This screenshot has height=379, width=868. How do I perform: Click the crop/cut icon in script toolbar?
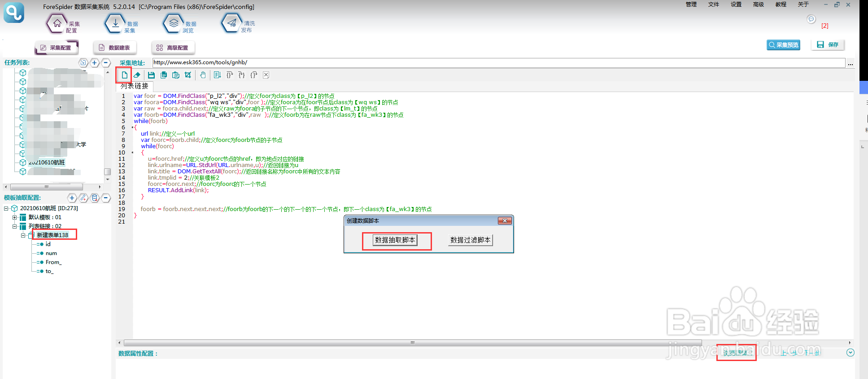(x=188, y=75)
